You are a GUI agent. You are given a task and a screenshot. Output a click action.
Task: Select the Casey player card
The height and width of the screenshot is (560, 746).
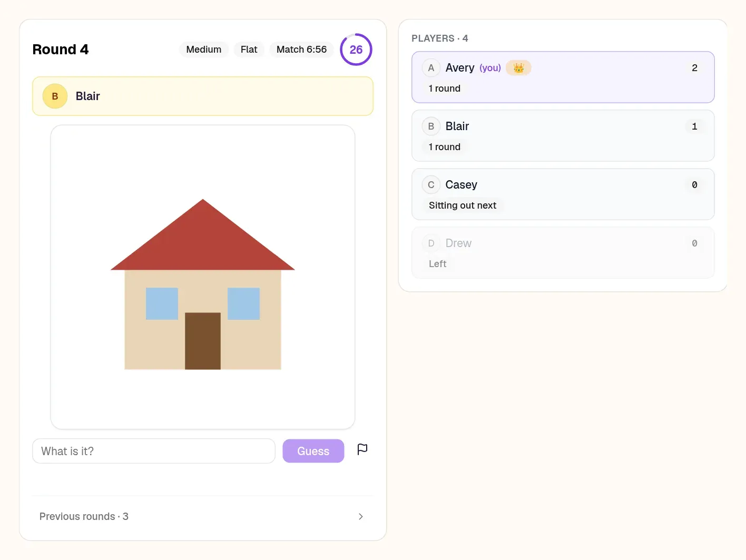(x=563, y=194)
